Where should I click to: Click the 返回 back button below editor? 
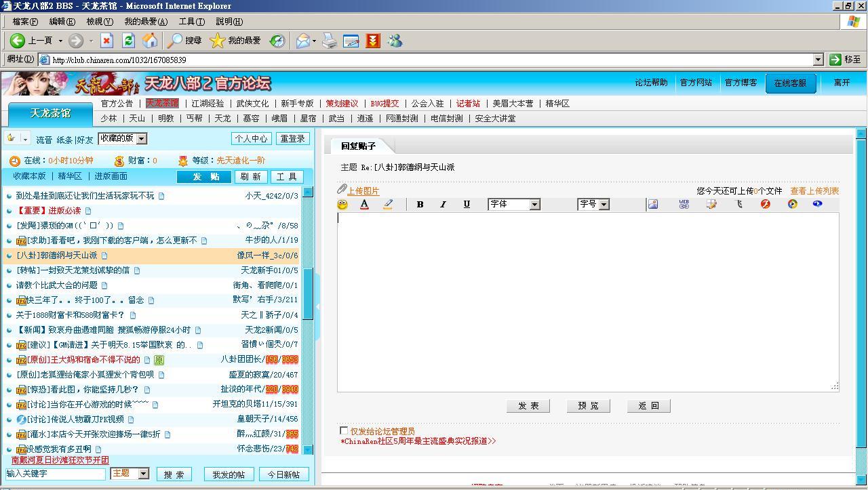(x=649, y=405)
